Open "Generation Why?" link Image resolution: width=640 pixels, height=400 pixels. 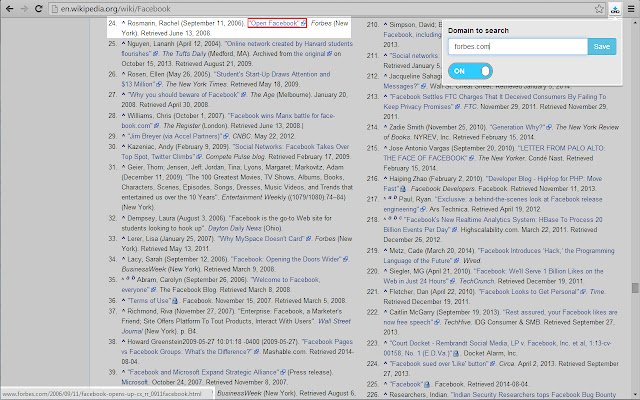(x=518, y=127)
